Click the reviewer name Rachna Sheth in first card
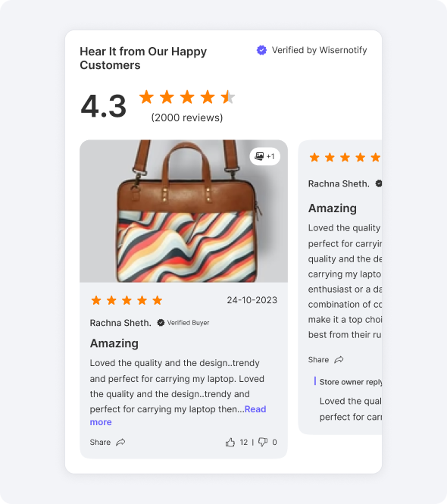This screenshot has width=447, height=504. [x=120, y=323]
